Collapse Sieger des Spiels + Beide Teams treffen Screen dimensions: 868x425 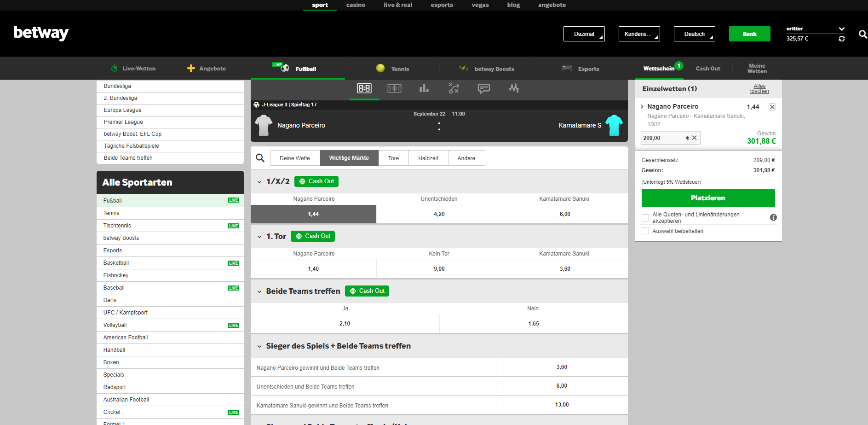(x=259, y=346)
